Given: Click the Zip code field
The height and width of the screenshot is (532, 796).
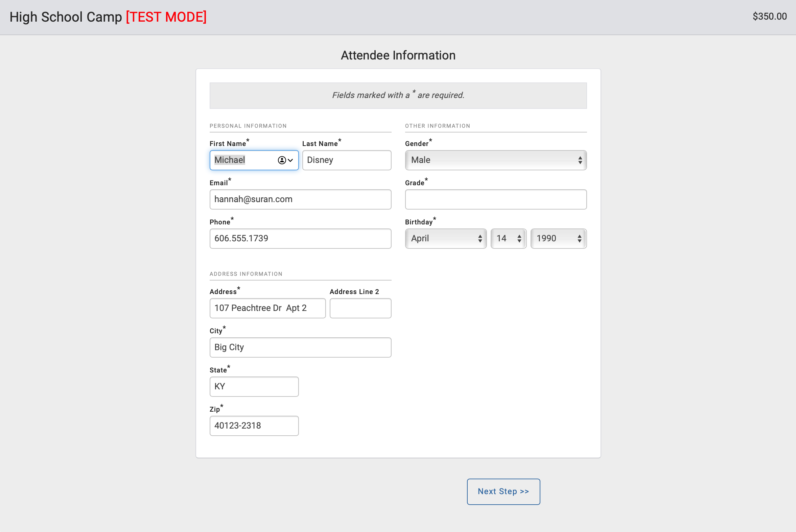Looking at the screenshot, I should (254, 426).
